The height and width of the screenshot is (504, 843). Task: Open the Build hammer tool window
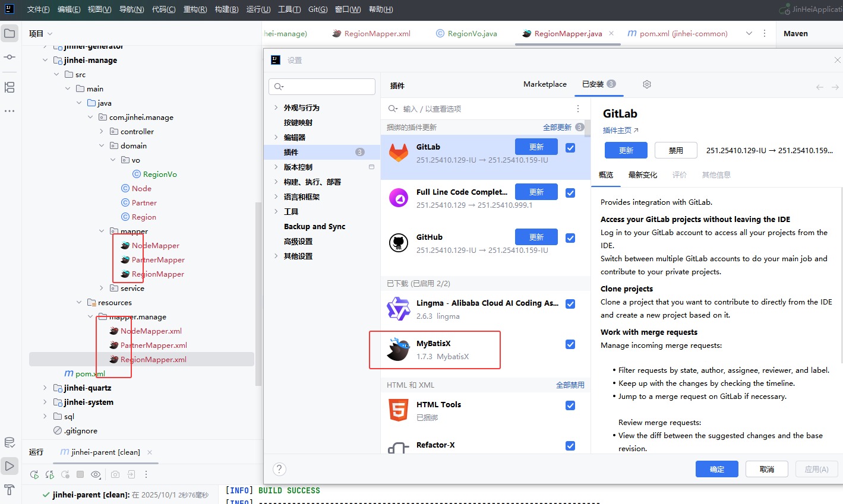(10, 490)
